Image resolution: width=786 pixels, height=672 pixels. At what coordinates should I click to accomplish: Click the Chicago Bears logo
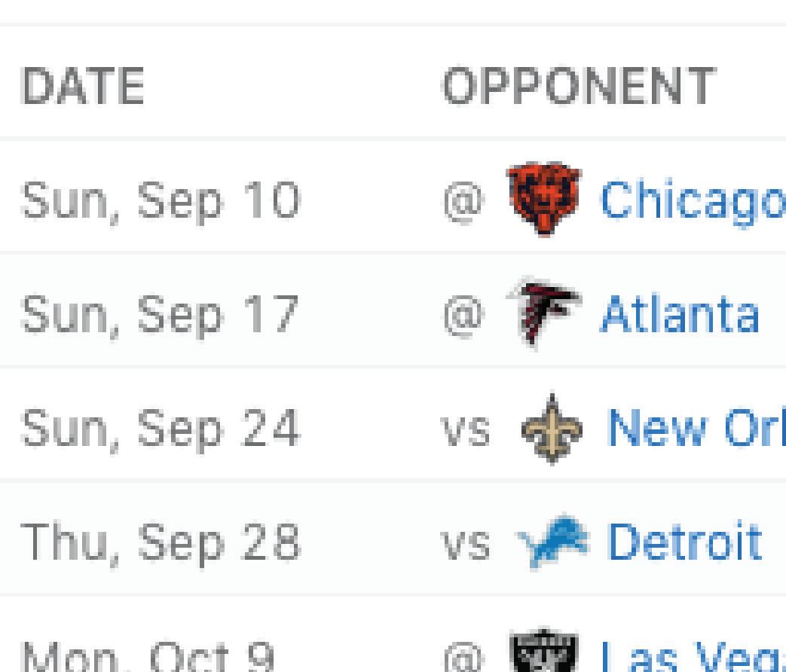[x=544, y=198]
